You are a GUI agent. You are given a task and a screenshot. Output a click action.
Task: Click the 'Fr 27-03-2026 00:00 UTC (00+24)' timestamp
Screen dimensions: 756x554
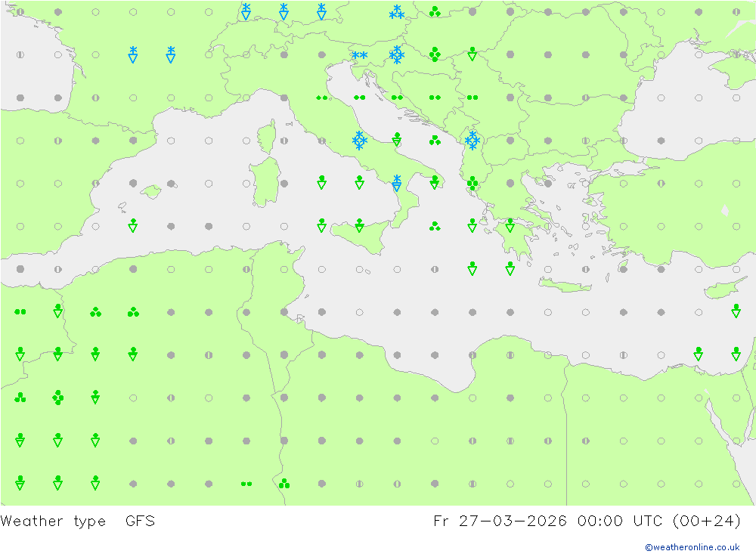pos(587,522)
